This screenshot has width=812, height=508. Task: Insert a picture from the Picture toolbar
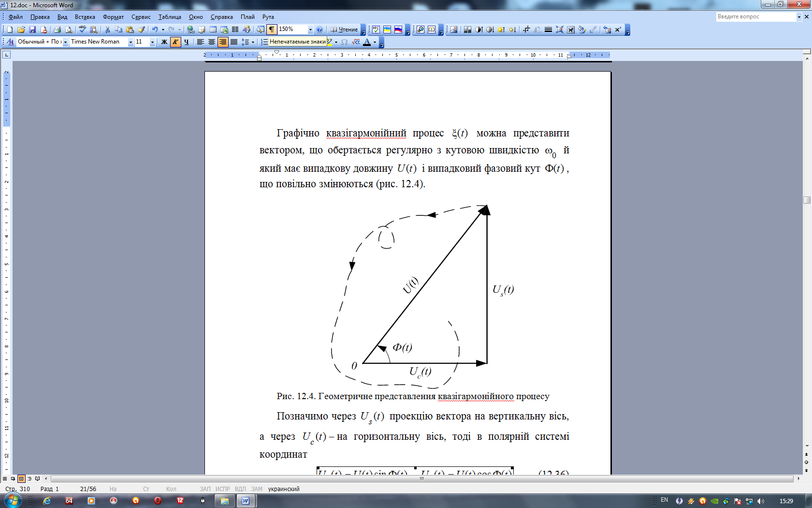tap(454, 30)
